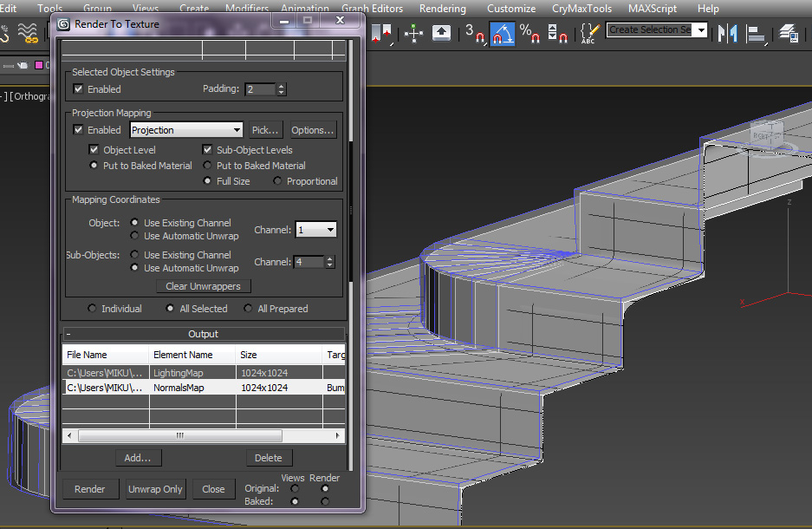The image size is (812, 529).
Task: Open the Projection modifier dropdown
Action: (x=186, y=129)
